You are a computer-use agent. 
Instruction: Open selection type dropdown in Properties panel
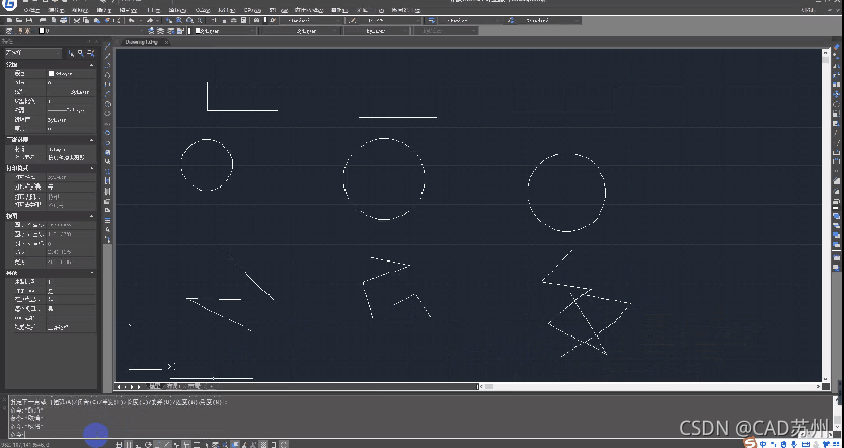[x=33, y=53]
